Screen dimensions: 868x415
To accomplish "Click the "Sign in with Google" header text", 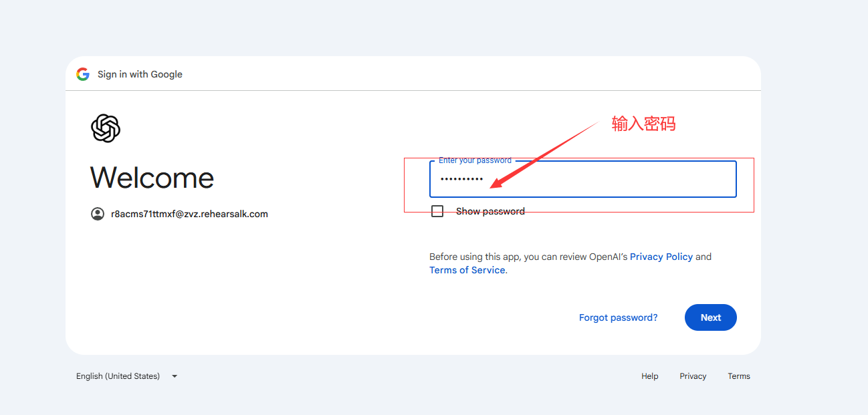I will [140, 74].
